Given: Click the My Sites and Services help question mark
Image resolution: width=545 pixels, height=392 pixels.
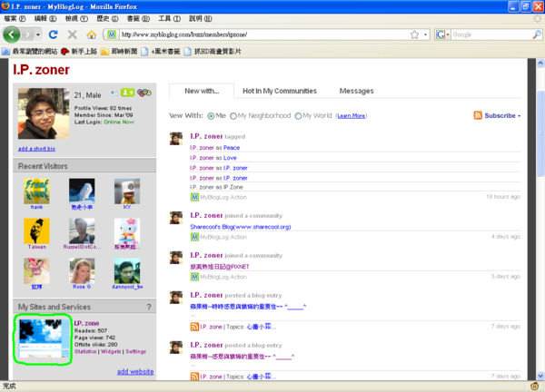Looking at the screenshot, I should pyautogui.click(x=149, y=307).
